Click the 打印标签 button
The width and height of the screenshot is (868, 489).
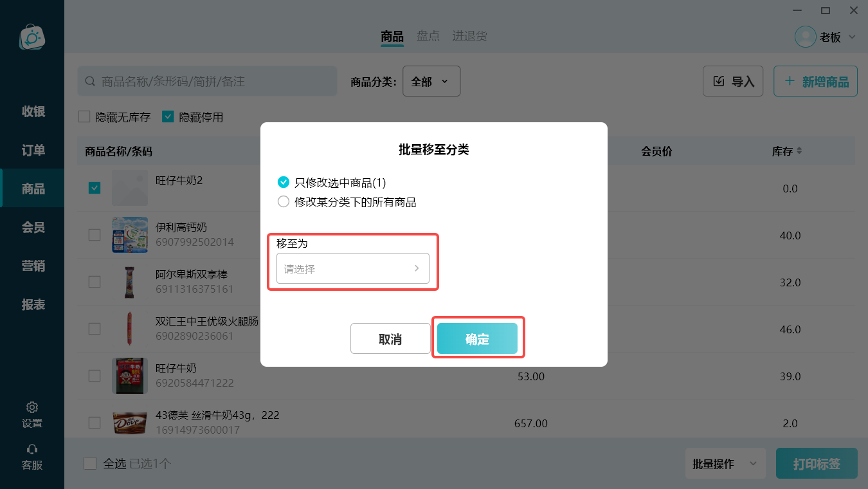817,463
